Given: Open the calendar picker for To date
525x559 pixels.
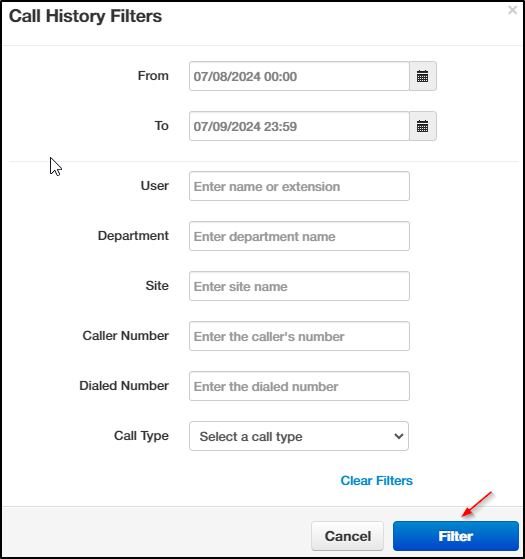Looking at the screenshot, I should 423,126.
